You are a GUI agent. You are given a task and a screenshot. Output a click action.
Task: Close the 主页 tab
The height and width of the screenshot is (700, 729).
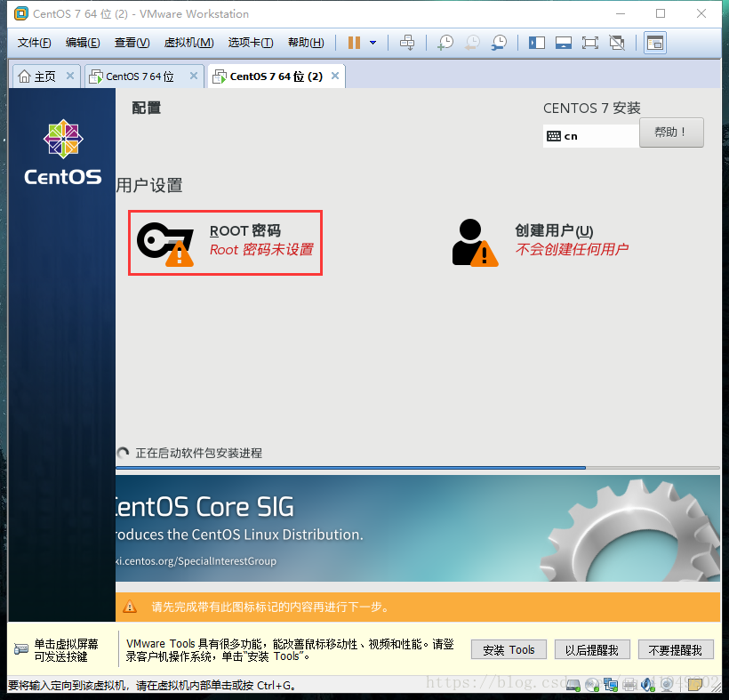point(70,76)
